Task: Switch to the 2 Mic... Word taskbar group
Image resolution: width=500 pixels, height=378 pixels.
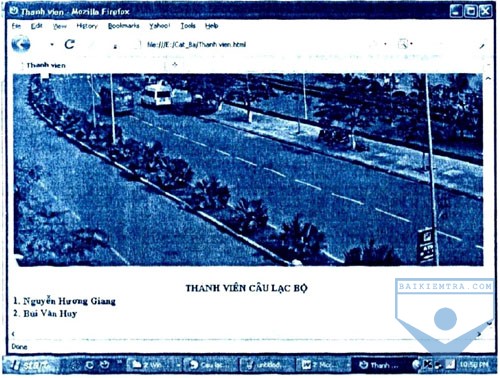Action: point(323,365)
